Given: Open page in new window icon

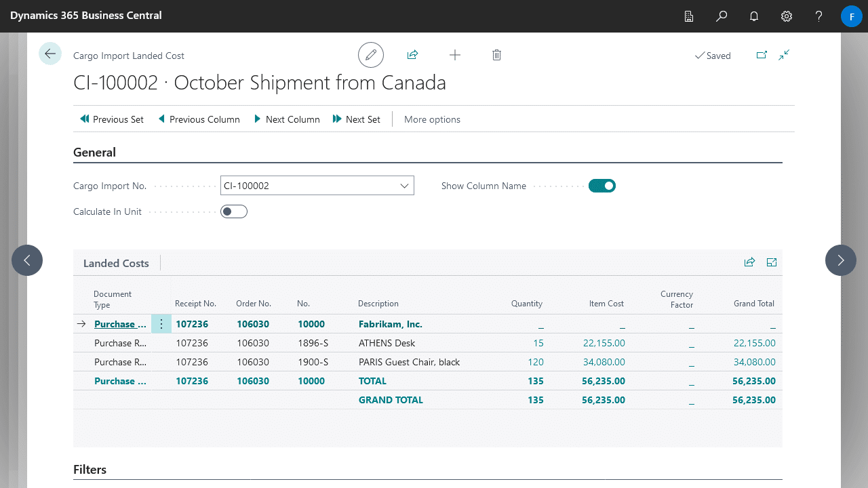Looking at the screenshot, I should (x=762, y=55).
